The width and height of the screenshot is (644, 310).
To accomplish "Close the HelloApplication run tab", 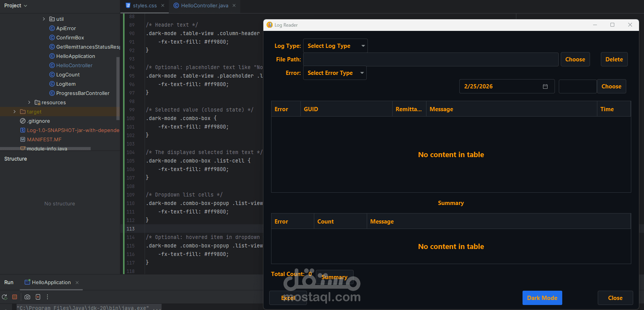I will coord(77,283).
